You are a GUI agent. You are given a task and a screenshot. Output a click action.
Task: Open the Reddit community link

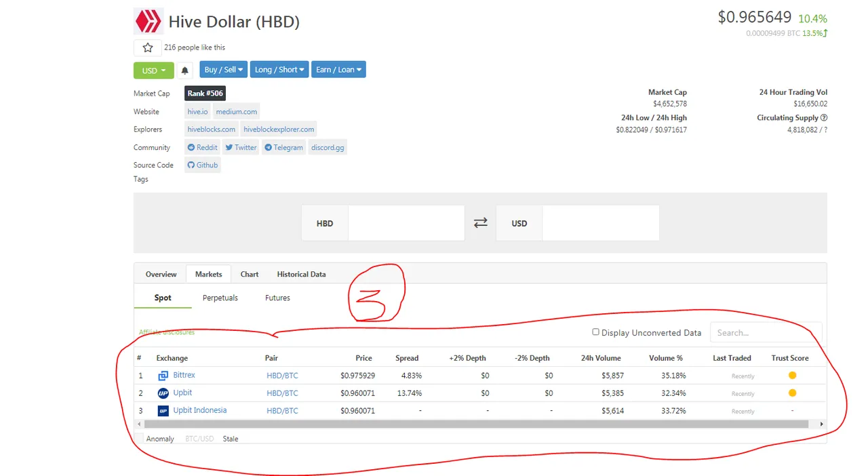203,148
